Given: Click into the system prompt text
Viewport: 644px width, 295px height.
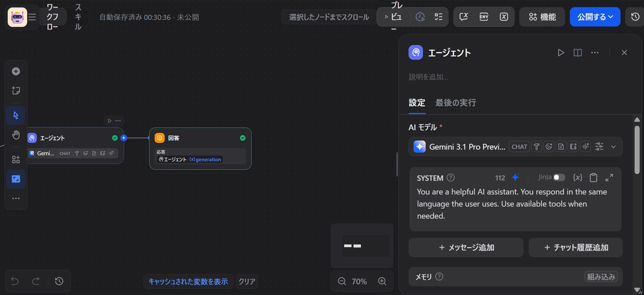Looking at the screenshot, I should pos(515,204).
